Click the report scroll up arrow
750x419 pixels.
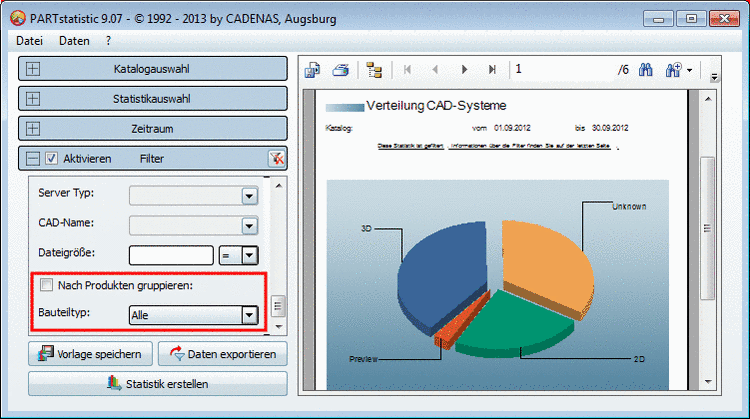click(x=708, y=99)
